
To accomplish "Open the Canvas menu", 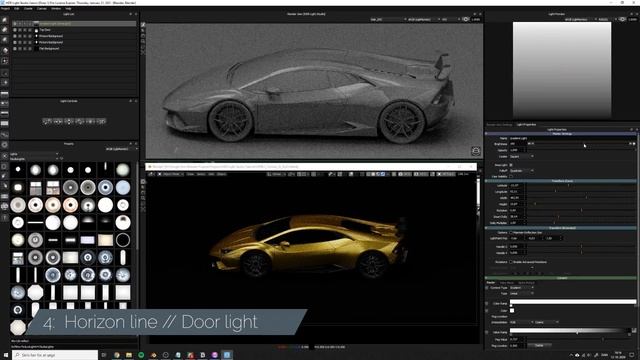I will tap(42, 9).
